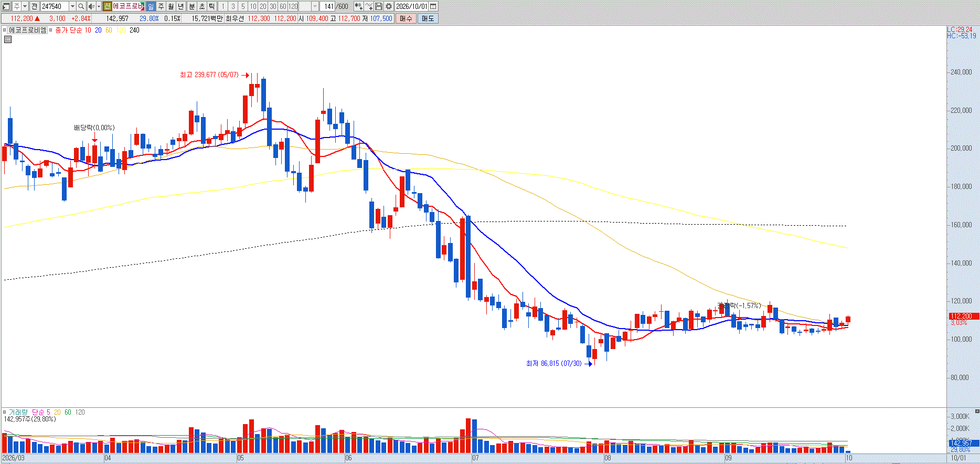
Task: Click the red 매수 buy button
Action: pyautogui.click(x=406, y=18)
